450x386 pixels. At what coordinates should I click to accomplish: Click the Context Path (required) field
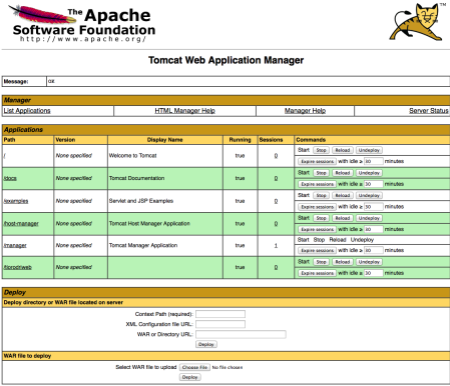click(x=220, y=314)
